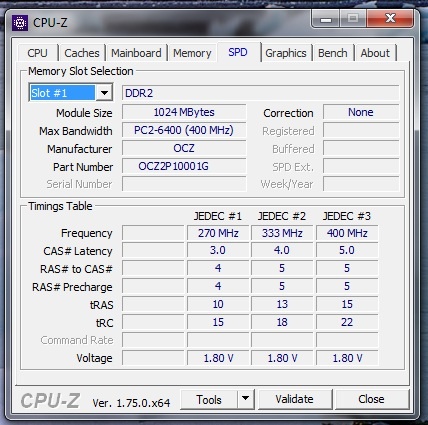Switch to the Mainboard tab

tap(136, 53)
